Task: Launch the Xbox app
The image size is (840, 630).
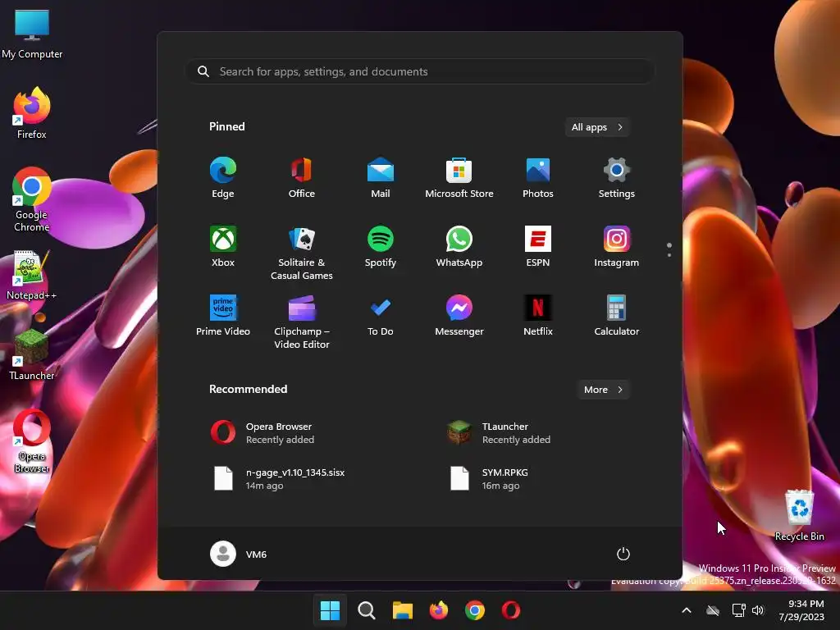Action: 223,247
